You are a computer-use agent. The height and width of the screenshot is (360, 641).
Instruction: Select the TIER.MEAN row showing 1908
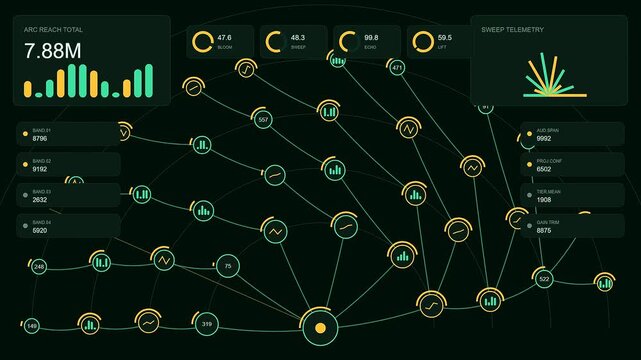[572, 195]
